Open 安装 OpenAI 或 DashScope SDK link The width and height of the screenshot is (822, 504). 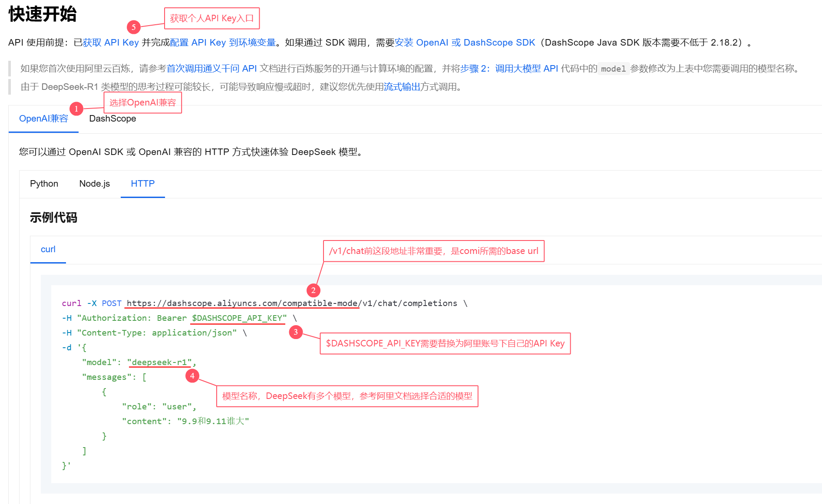465,43
